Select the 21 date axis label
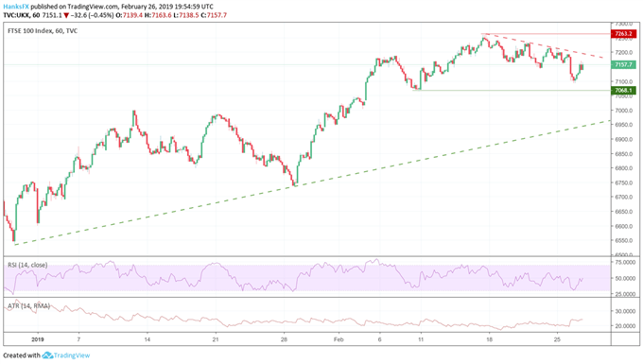Screen dimensions: 643x364 (x=216, y=339)
